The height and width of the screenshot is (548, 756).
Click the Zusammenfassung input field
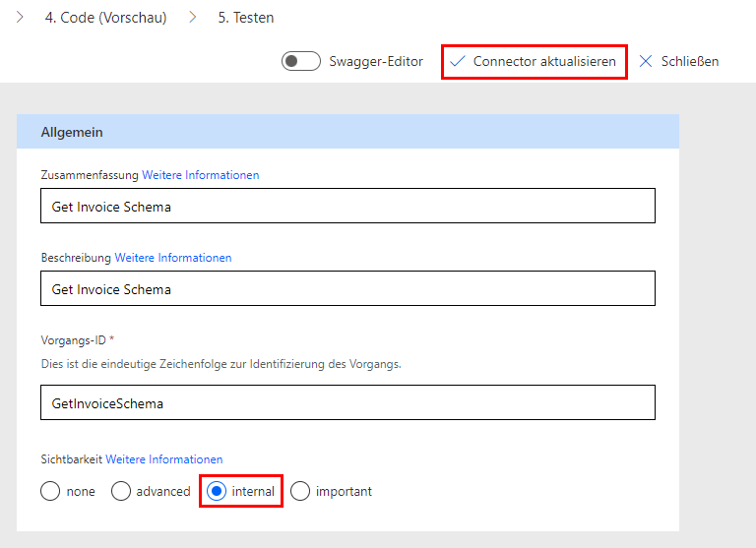point(347,207)
